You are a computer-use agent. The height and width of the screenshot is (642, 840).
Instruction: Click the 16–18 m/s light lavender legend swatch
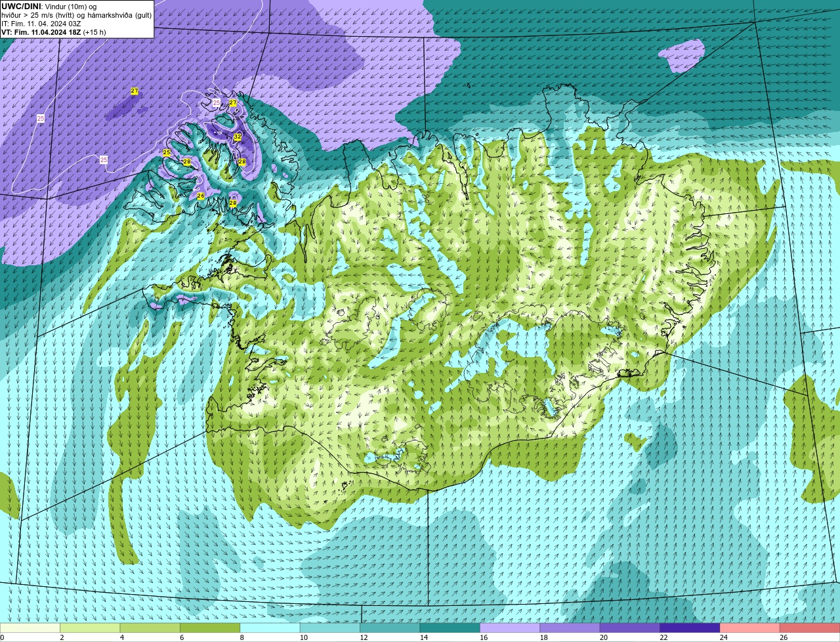pyautogui.click(x=510, y=628)
